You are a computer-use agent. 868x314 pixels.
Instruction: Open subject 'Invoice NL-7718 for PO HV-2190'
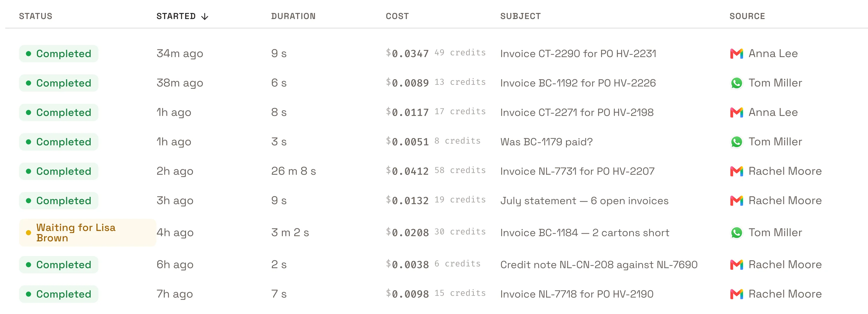tap(577, 294)
